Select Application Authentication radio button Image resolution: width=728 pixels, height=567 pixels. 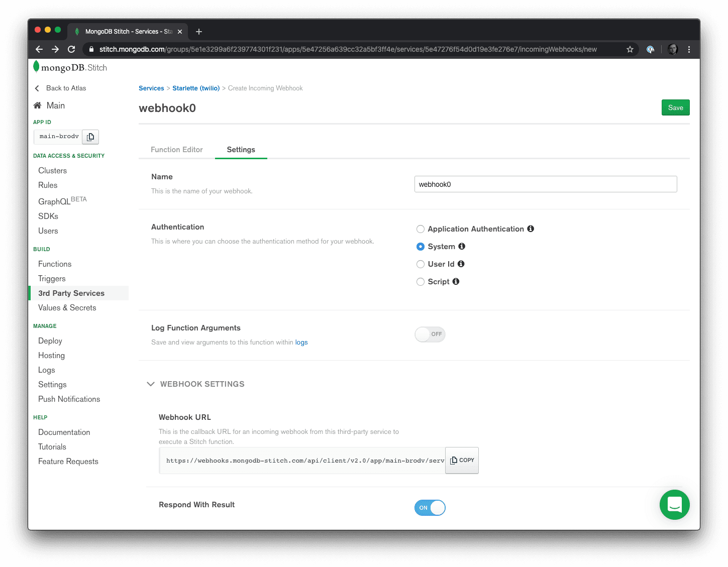point(421,229)
